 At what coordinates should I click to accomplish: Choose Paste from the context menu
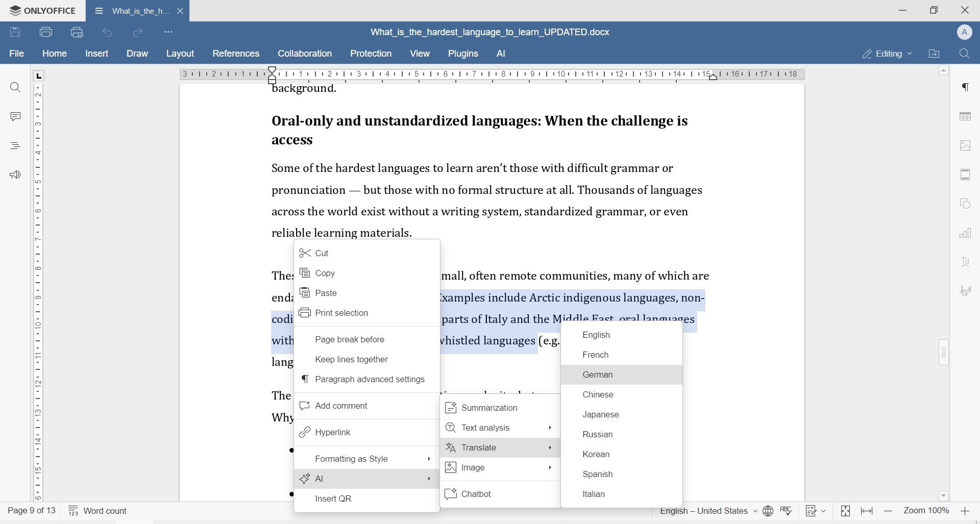(367, 293)
